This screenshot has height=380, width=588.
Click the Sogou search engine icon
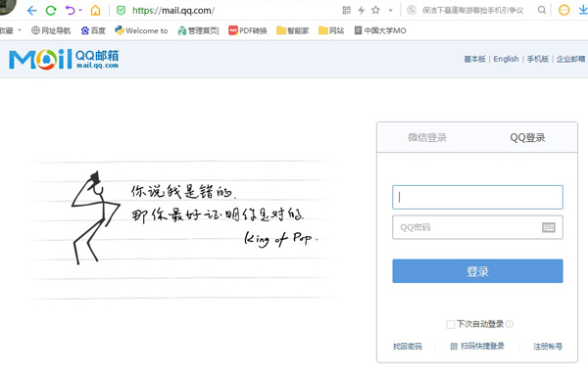point(412,10)
